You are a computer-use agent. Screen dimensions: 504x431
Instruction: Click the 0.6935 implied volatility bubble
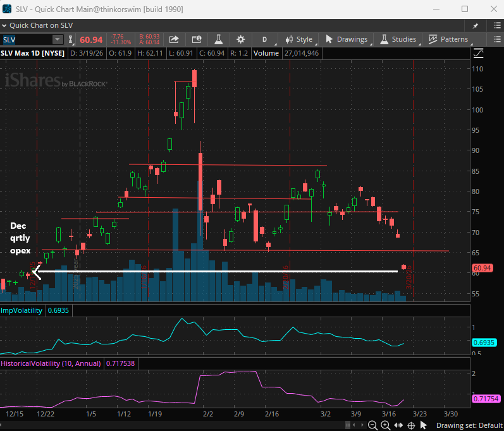pos(484,343)
